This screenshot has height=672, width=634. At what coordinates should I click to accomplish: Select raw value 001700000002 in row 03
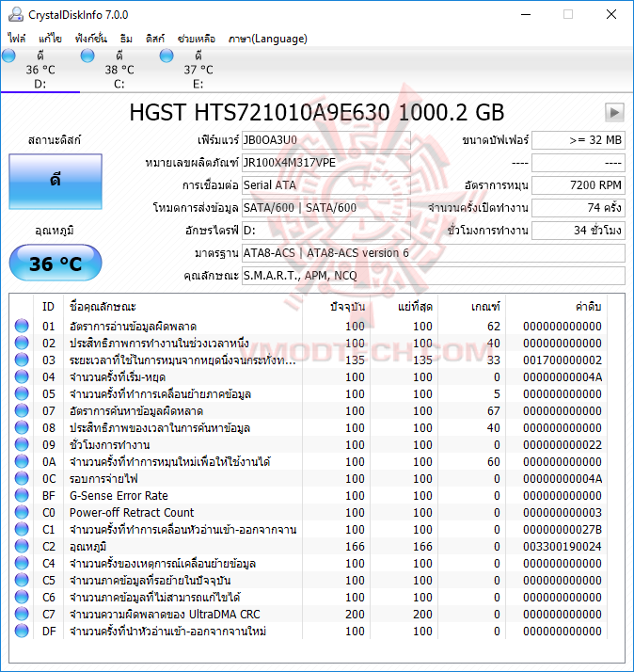562,360
